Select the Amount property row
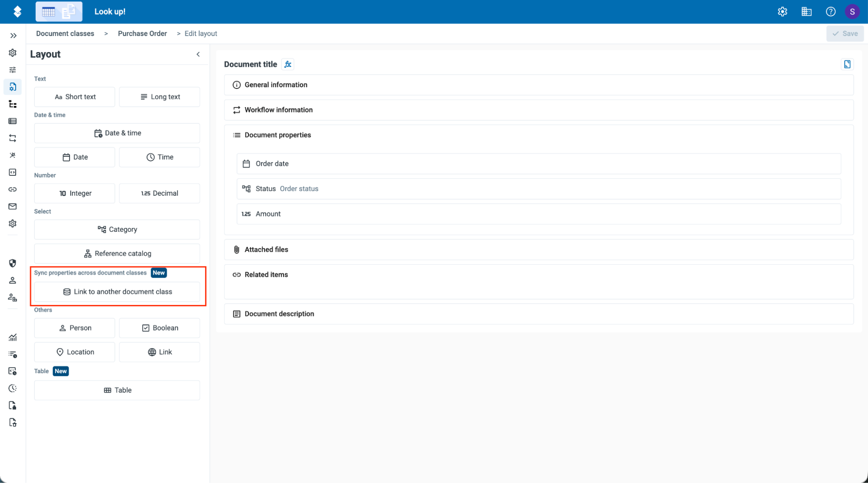The image size is (868, 483). pyautogui.click(x=539, y=214)
